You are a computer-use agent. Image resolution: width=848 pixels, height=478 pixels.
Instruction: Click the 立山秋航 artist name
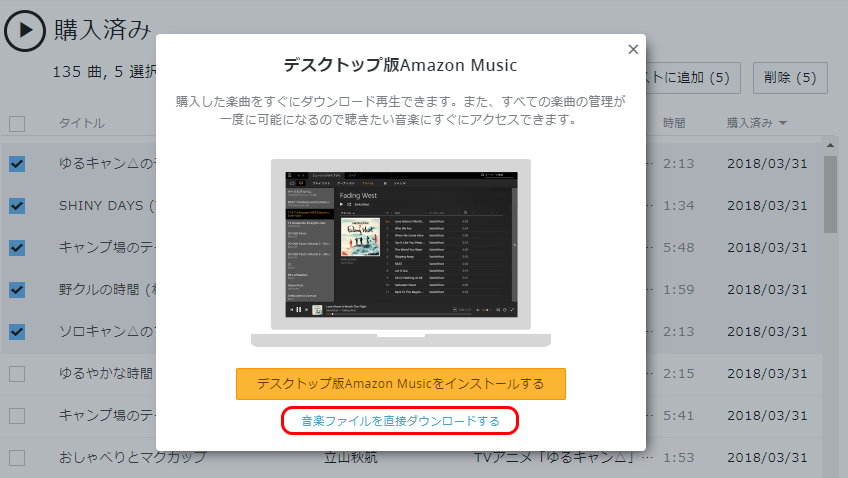click(x=350, y=457)
